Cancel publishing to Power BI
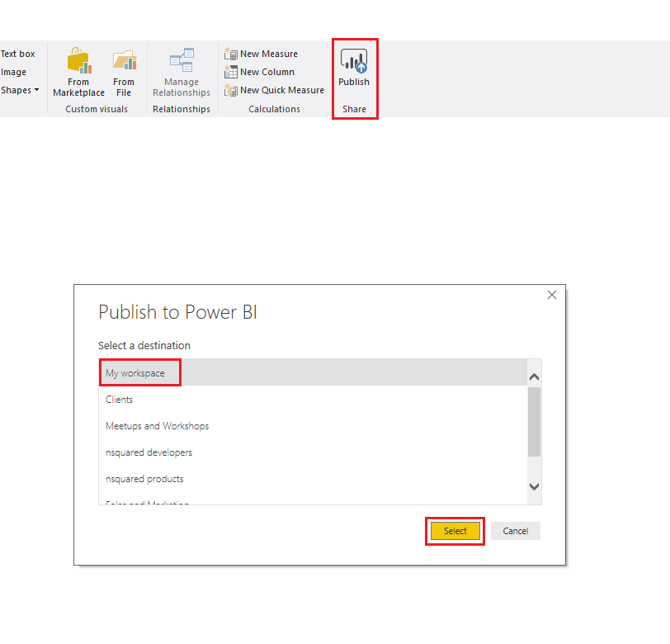Image resolution: width=670 pixels, height=644 pixels. (x=515, y=531)
